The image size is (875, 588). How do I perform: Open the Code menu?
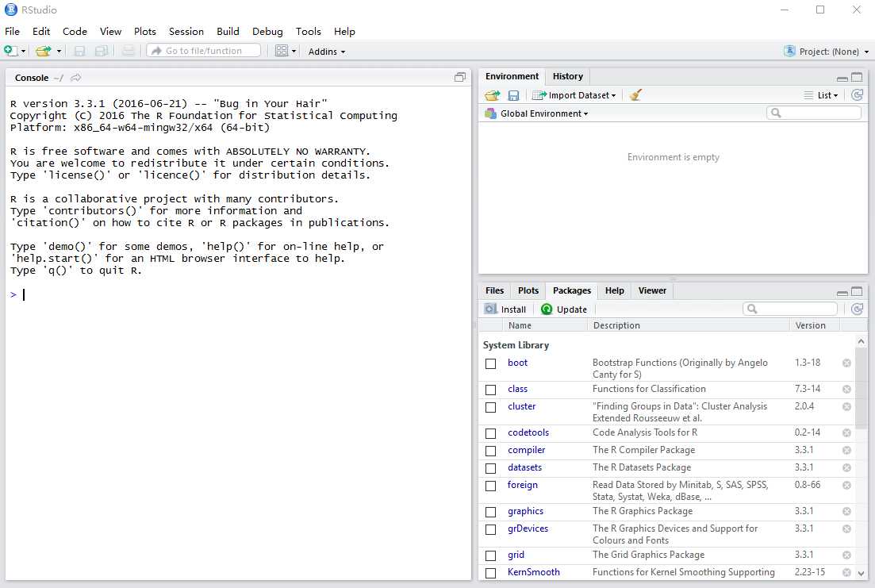pyautogui.click(x=75, y=31)
